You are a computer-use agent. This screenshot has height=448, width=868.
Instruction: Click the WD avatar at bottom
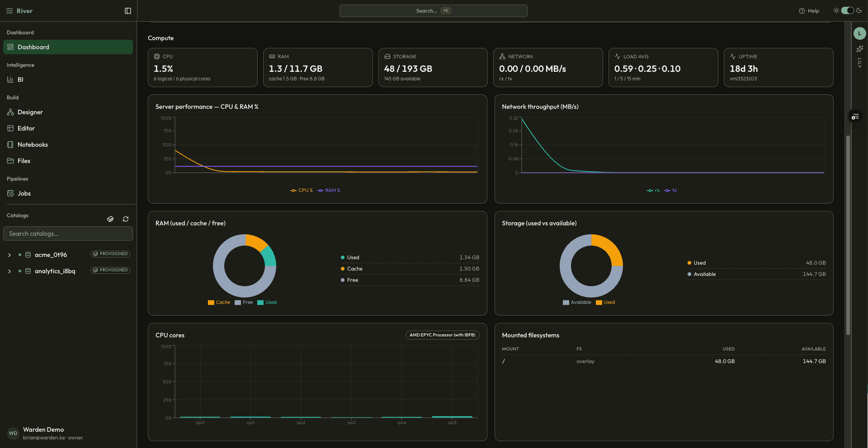[13, 433]
